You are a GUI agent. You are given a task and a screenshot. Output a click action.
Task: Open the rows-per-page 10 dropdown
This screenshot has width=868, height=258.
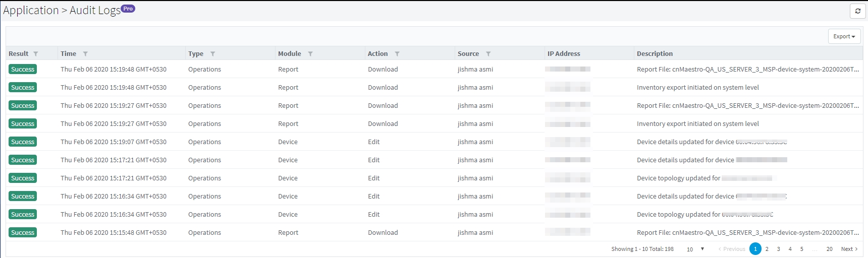[695, 249]
